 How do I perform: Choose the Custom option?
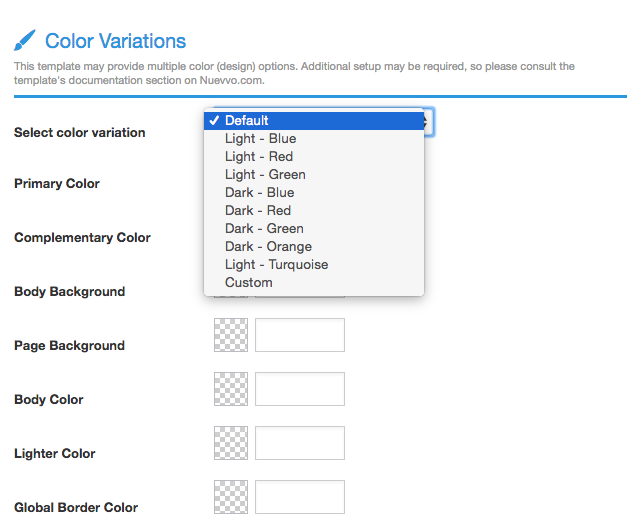point(314,283)
